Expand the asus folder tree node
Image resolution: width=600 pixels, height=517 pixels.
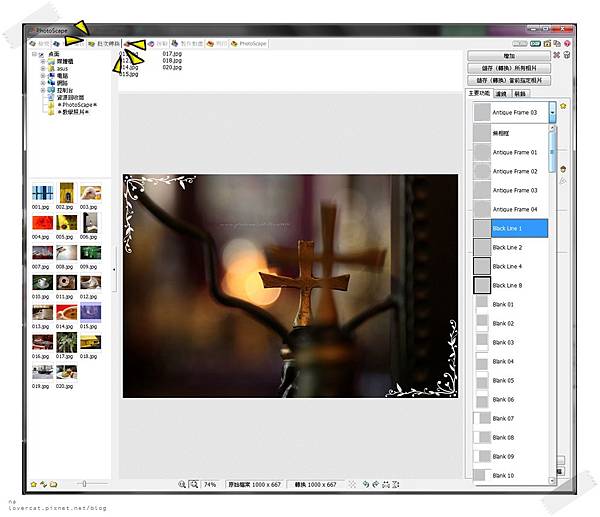43,68
